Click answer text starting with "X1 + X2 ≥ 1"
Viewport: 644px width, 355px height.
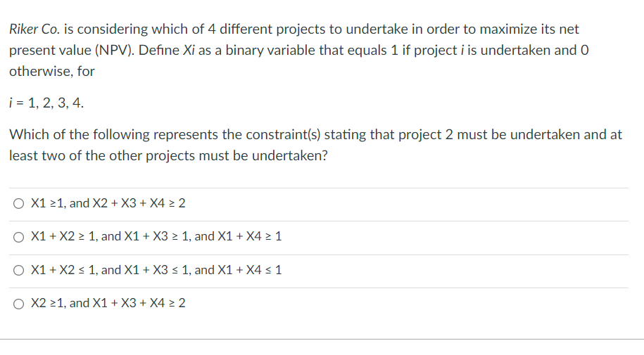coord(156,236)
